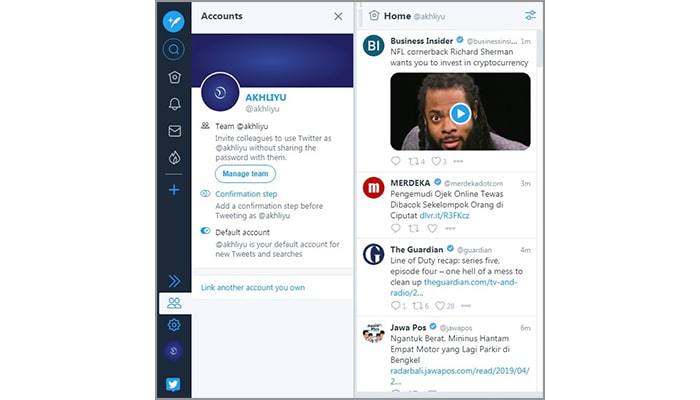Play the Richard Sherman video

460,113
